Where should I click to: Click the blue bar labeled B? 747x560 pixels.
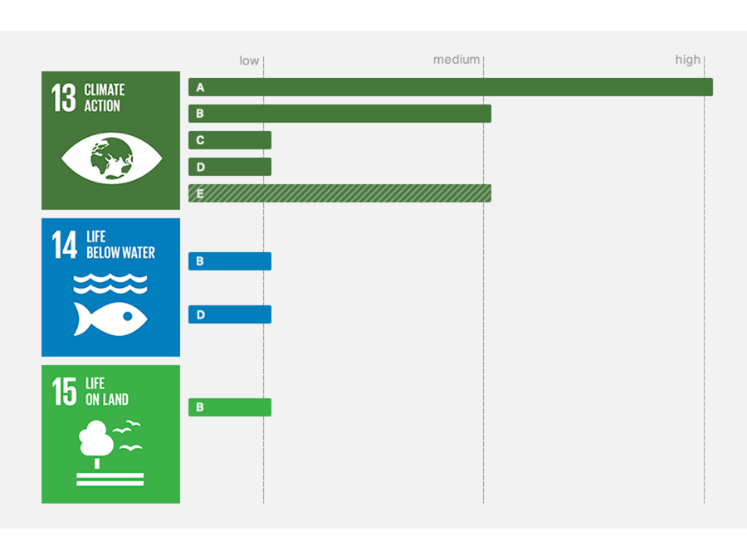coord(230,261)
